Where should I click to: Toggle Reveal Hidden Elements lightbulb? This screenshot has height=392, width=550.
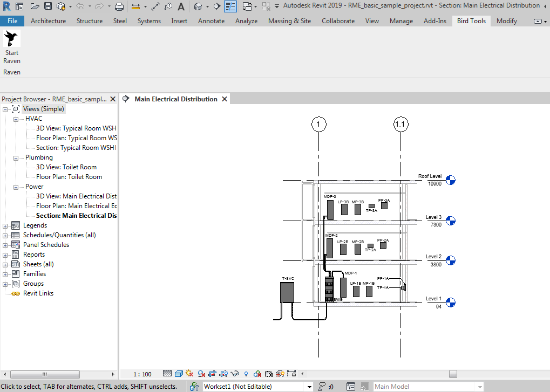[246, 373]
